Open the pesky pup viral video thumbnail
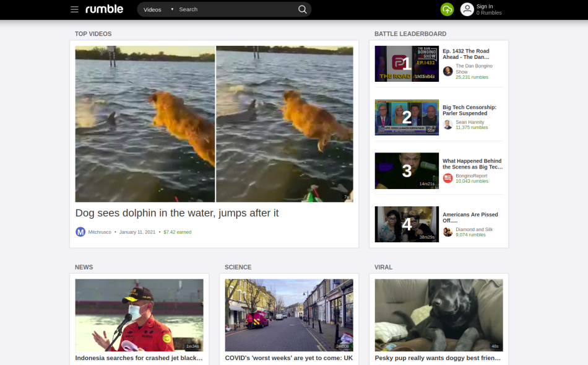The width and height of the screenshot is (588, 365). 438,315
